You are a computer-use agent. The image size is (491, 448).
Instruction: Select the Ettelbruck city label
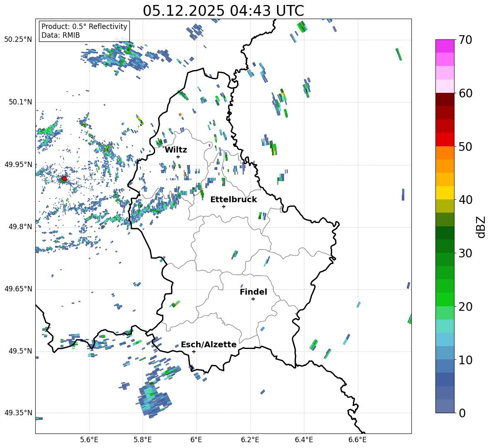click(x=233, y=199)
